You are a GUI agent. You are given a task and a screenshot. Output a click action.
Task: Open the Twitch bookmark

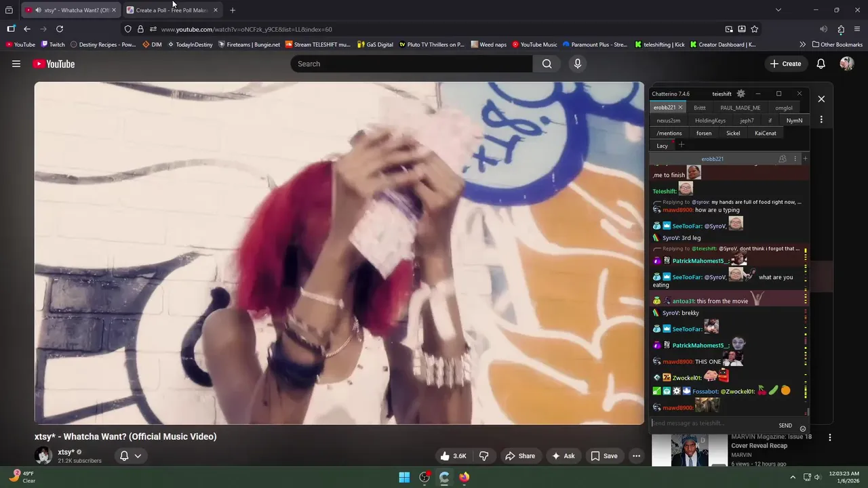tap(53, 45)
